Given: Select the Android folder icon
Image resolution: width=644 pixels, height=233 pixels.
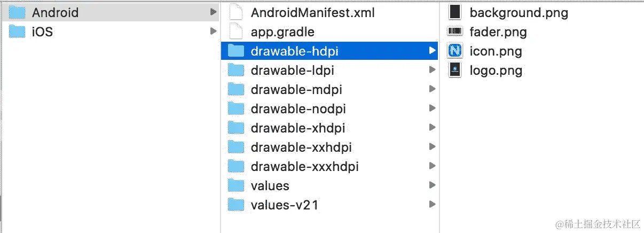Looking at the screenshot, I should tap(18, 12).
